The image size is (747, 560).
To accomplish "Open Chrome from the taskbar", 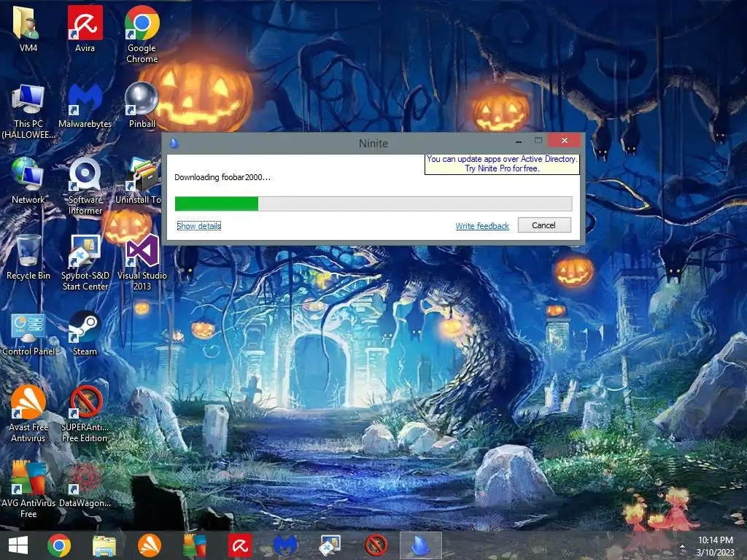I will (59, 545).
